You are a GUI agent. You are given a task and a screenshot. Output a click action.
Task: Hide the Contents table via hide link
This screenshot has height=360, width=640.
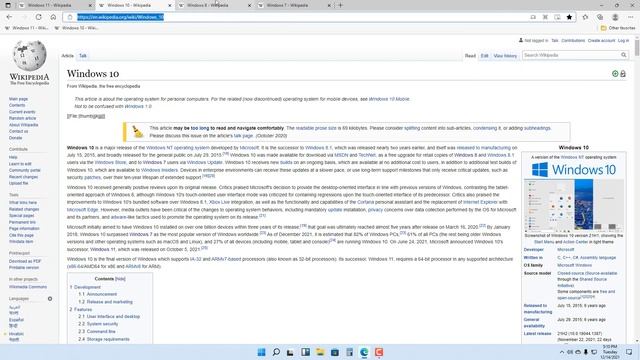click(x=120, y=279)
